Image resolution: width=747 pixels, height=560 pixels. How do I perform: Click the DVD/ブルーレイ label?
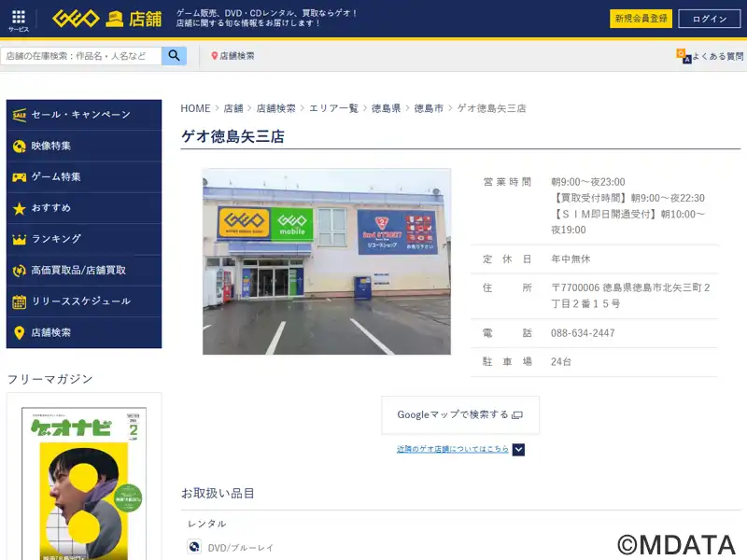click(241, 548)
